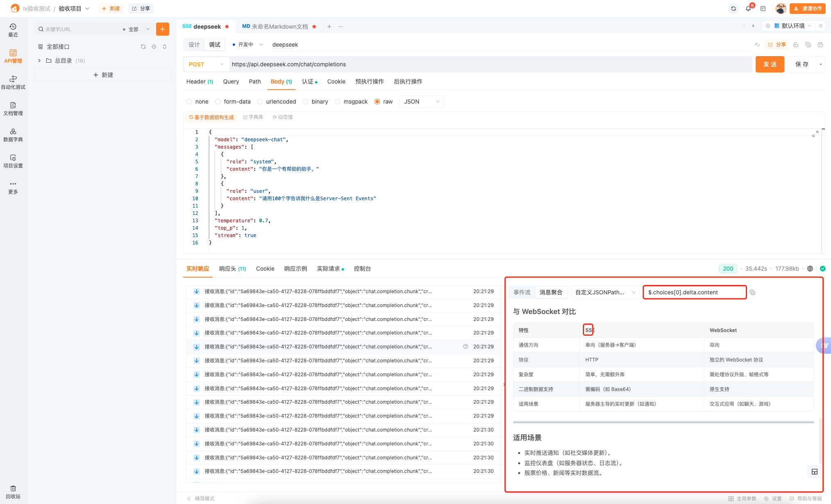Open 更多 options in the left sidebar
Viewport: 831px width, 504px height.
tap(13, 188)
